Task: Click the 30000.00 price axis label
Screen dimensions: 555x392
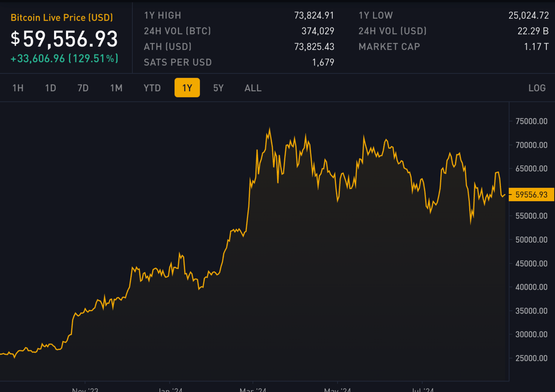Action: click(531, 334)
